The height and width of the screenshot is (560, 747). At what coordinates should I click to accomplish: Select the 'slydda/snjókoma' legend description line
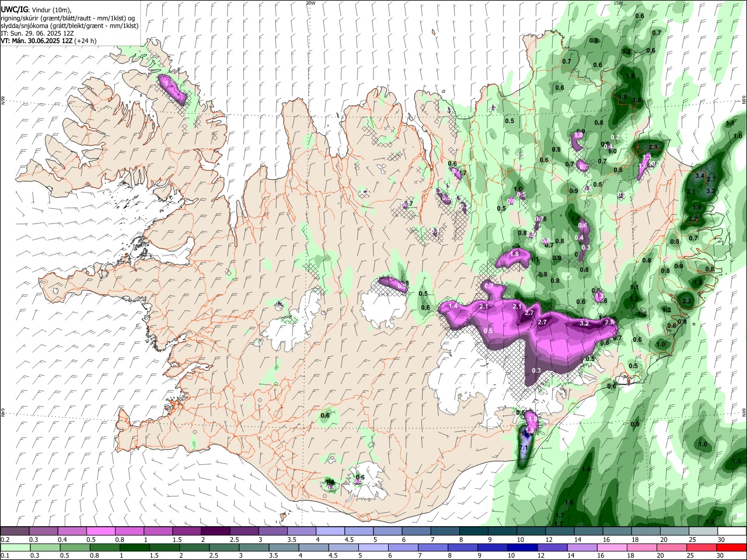click(70, 26)
